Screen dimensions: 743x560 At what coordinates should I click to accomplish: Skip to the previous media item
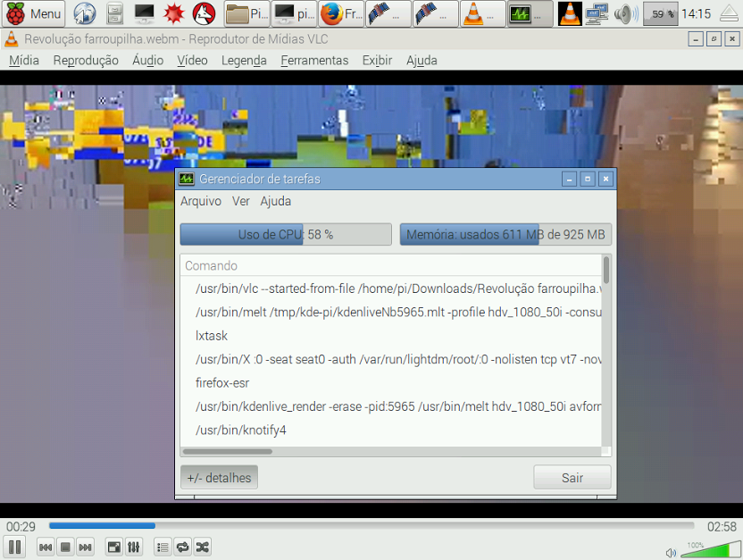(x=46, y=547)
